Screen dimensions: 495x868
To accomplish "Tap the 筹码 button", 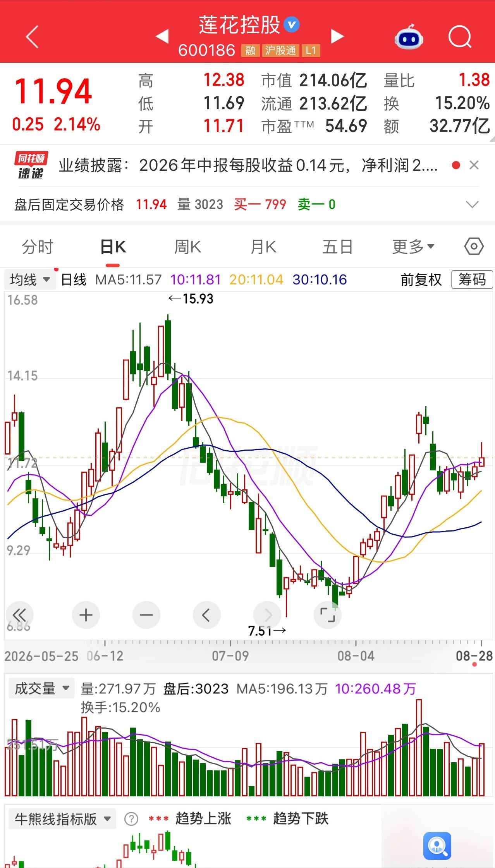I will [x=472, y=280].
